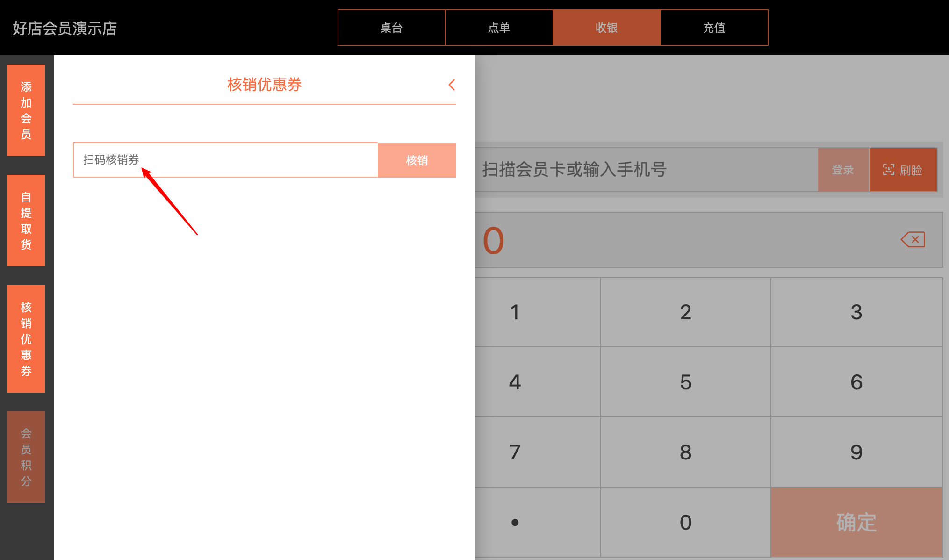Viewport: 949px width, 560px height.
Task: Click the 核销 redeem button
Action: tap(417, 160)
